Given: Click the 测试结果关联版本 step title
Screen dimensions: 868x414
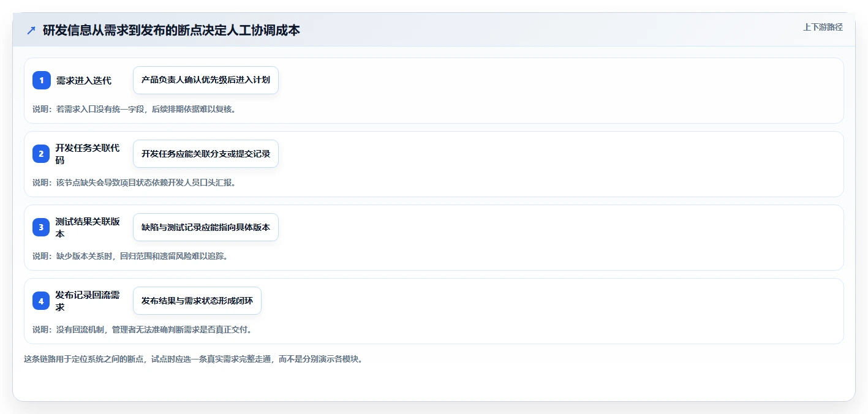Looking at the screenshot, I should 88,227.
